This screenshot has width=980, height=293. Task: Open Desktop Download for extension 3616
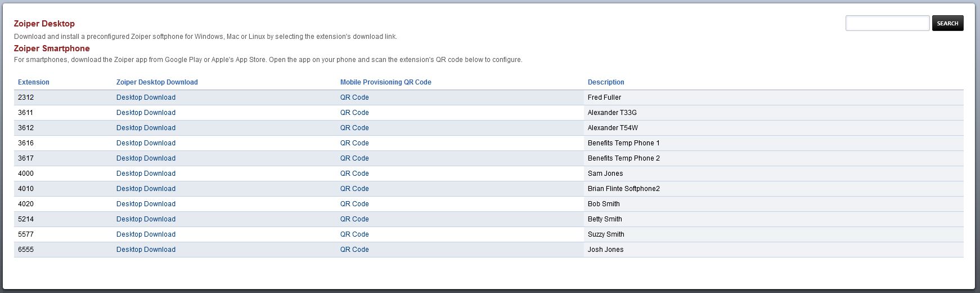146,143
